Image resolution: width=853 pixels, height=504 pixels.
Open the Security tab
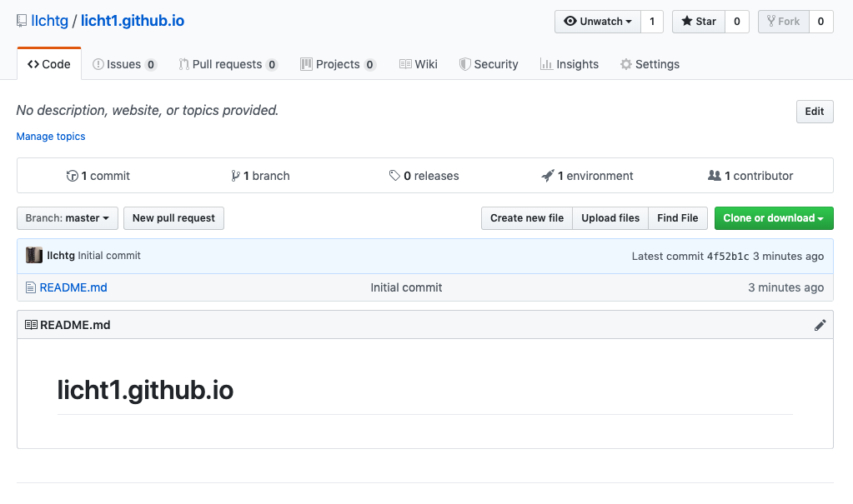[x=489, y=64]
